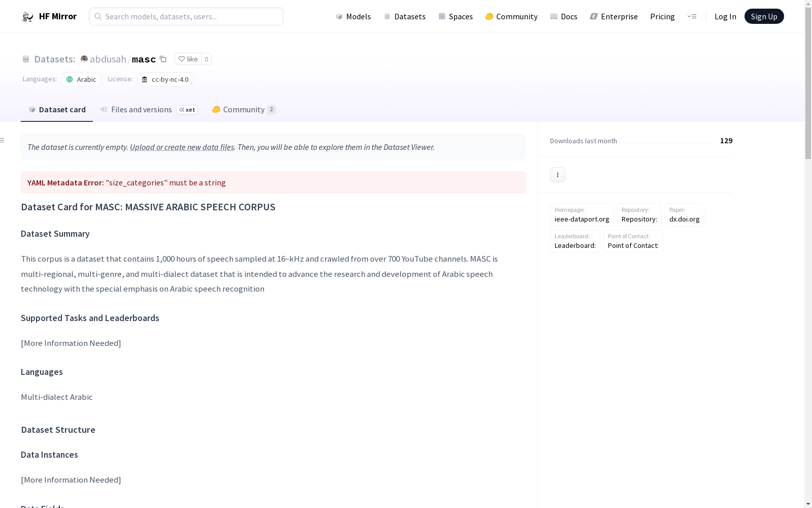Open the Datasets page in navbar
Viewport: 812px width, 508px height.
[x=404, y=16]
